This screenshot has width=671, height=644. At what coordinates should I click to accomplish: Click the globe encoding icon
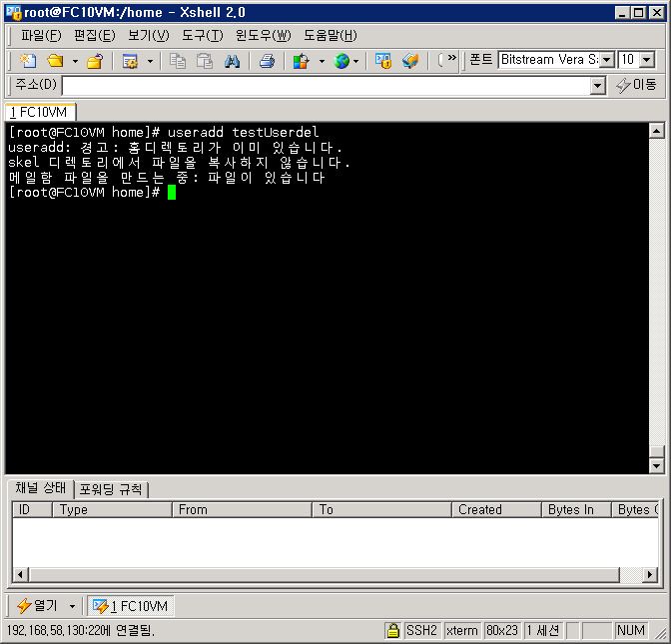(x=341, y=61)
